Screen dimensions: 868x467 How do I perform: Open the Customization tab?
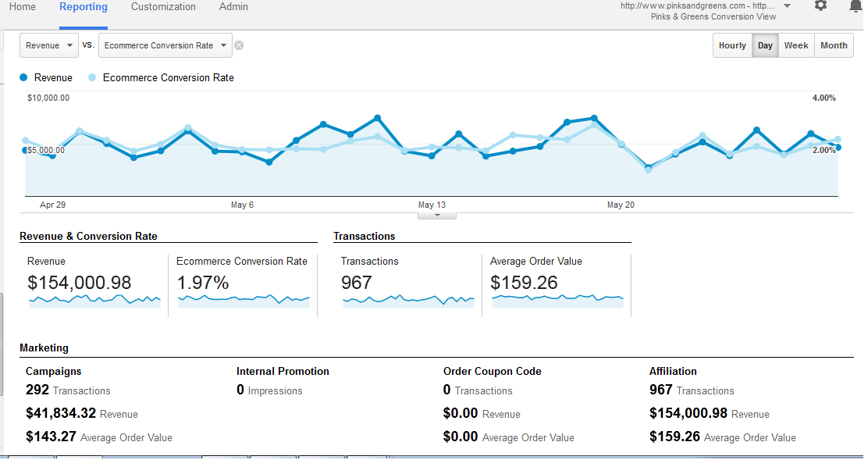[x=163, y=7]
